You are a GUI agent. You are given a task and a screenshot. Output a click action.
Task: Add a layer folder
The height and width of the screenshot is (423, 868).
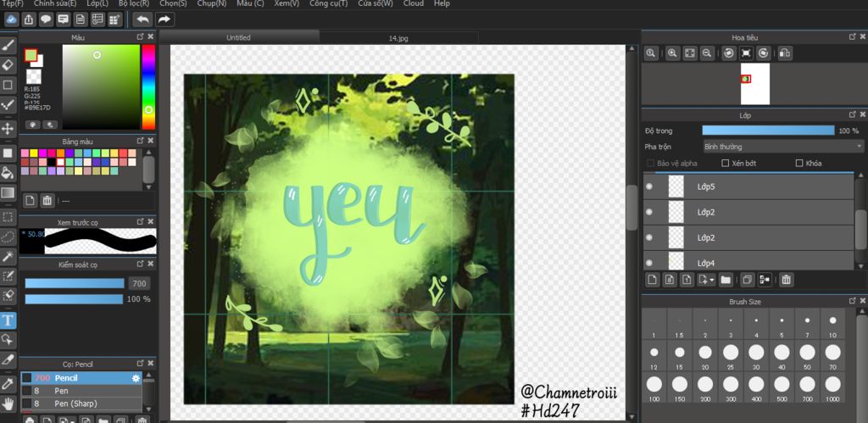coord(726,280)
